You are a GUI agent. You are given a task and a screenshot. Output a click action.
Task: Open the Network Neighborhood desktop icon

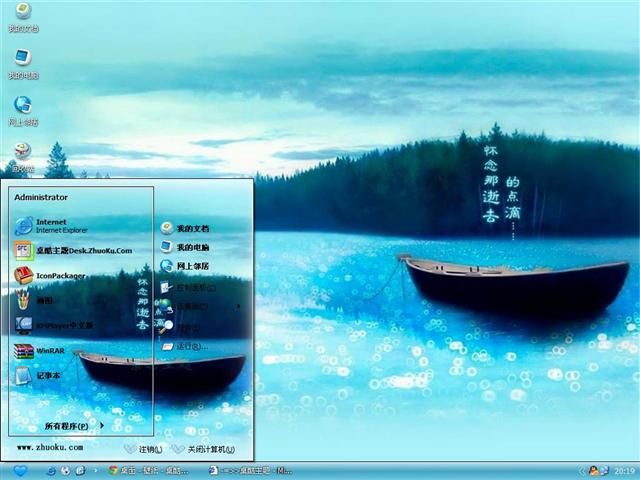pyautogui.click(x=23, y=111)
